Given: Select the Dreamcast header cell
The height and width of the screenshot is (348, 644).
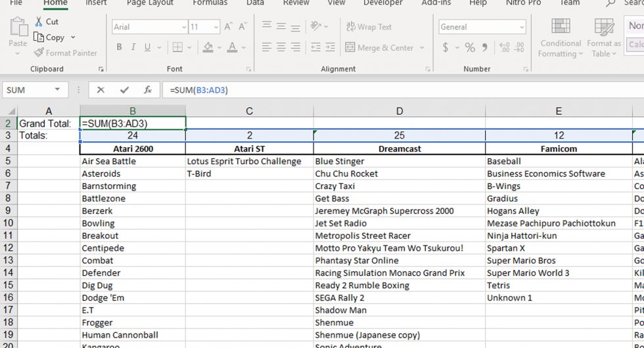Looking at the screenshot, I should pyautogui.click(x=400, y=149).
